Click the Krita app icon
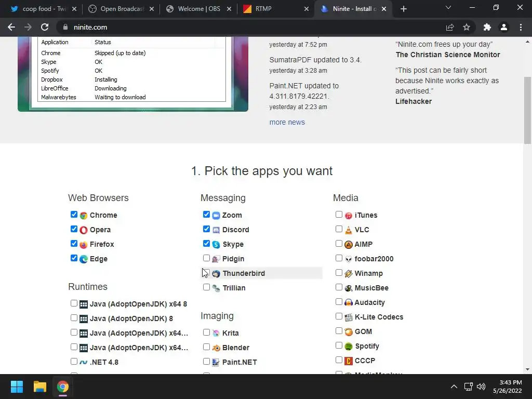 216,333
